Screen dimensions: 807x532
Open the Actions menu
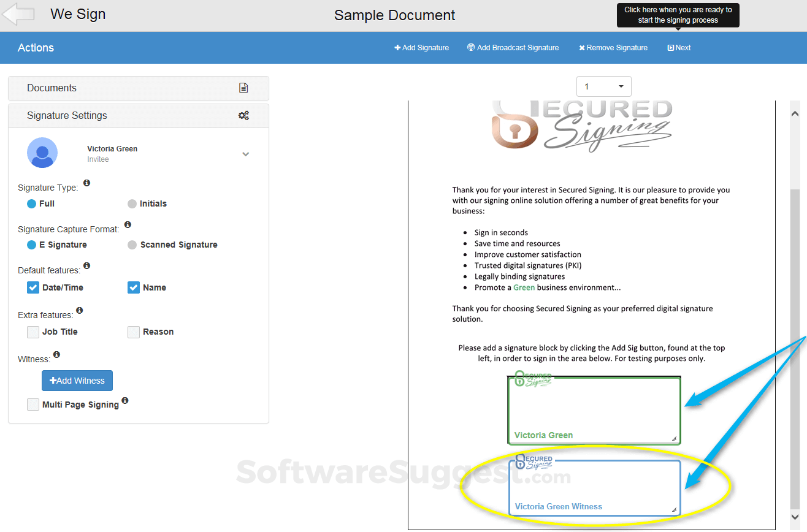point(35,47)
